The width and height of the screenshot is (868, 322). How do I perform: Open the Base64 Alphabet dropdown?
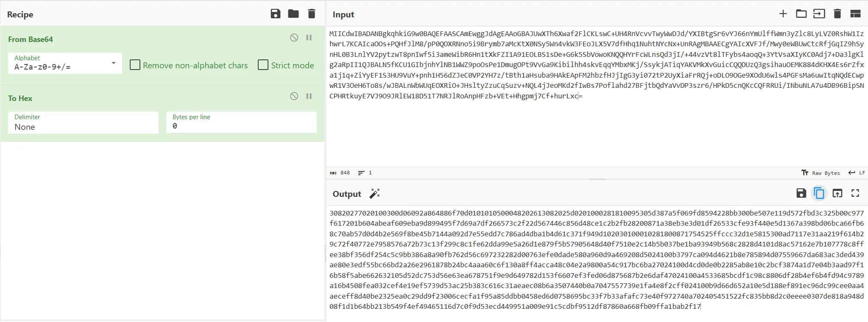coord(65,63)
